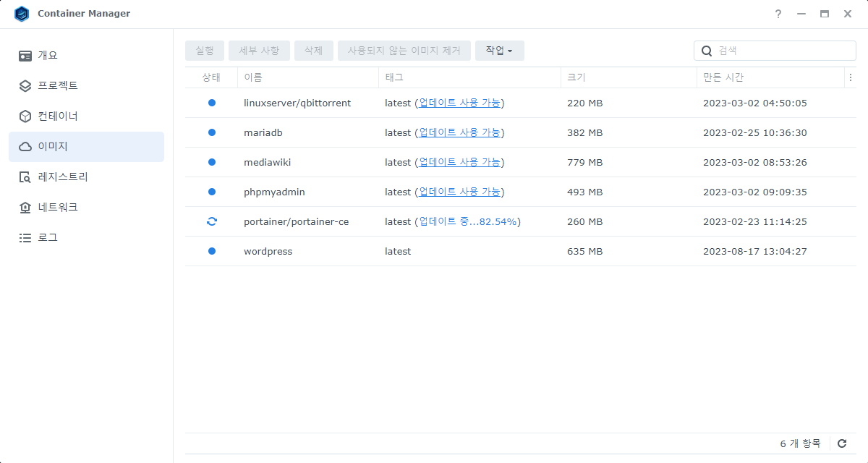Click the 네트워크 house icon

coord(25,208)
